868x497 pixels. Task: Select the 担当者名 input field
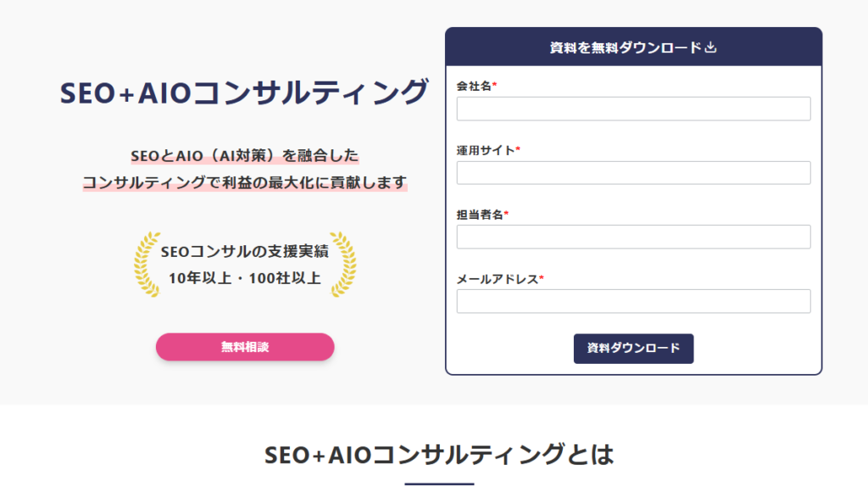coord(633,237)
